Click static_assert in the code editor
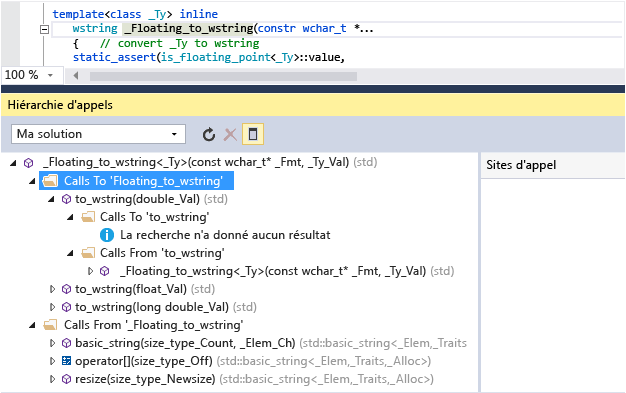This screenshot has height=393, width=626. tap(114, 58)
